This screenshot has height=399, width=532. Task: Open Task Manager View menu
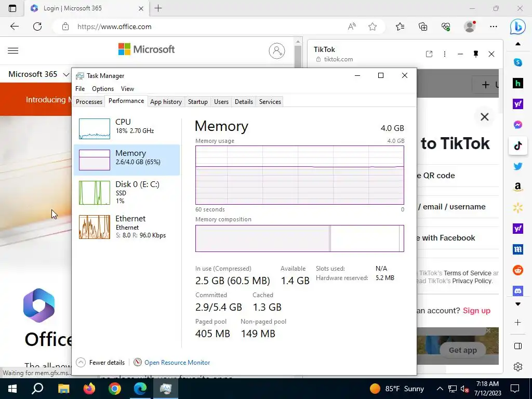(128, 88)
